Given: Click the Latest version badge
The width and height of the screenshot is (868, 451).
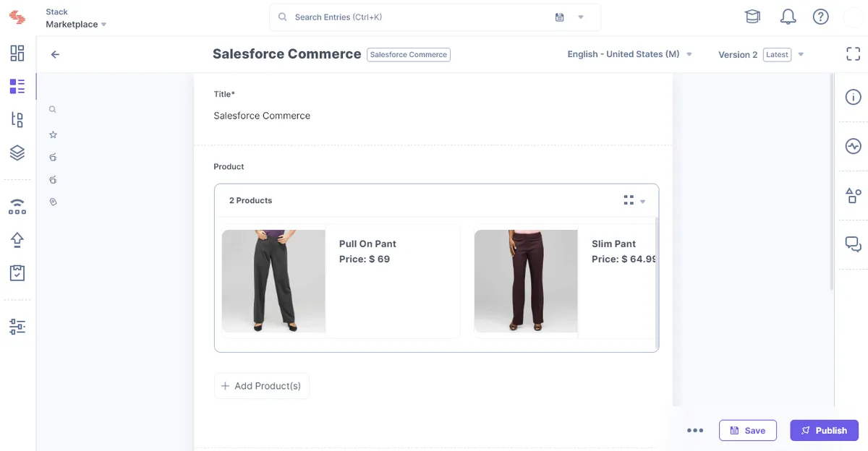Looking at the screenshot, I should [x=777, y=54].
